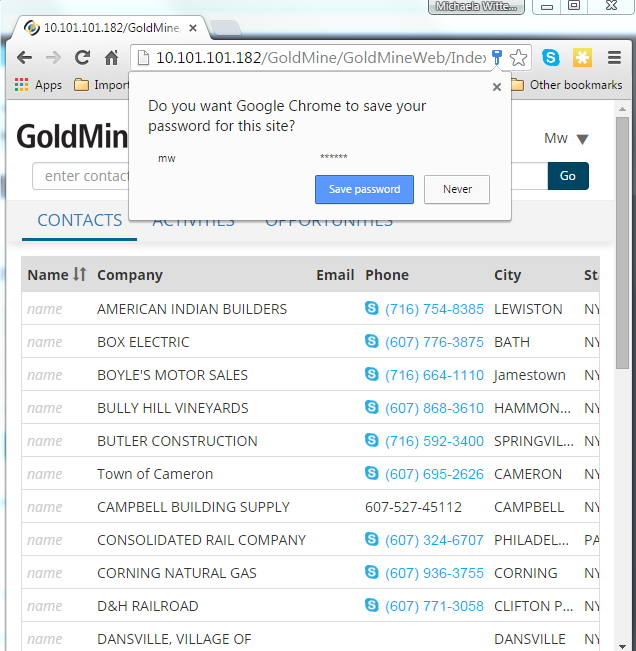
Task: Reload the page with the refresh icon
Action: pyautogui.click(x=83, y=58)
